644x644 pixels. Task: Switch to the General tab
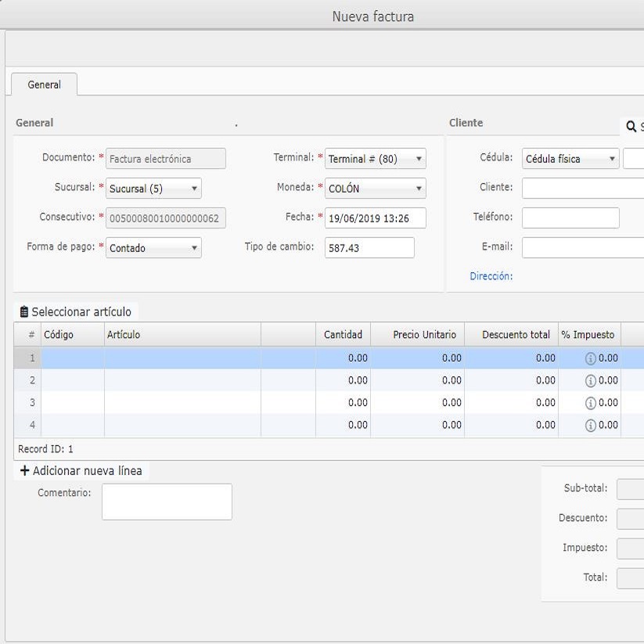click(44, 85)
